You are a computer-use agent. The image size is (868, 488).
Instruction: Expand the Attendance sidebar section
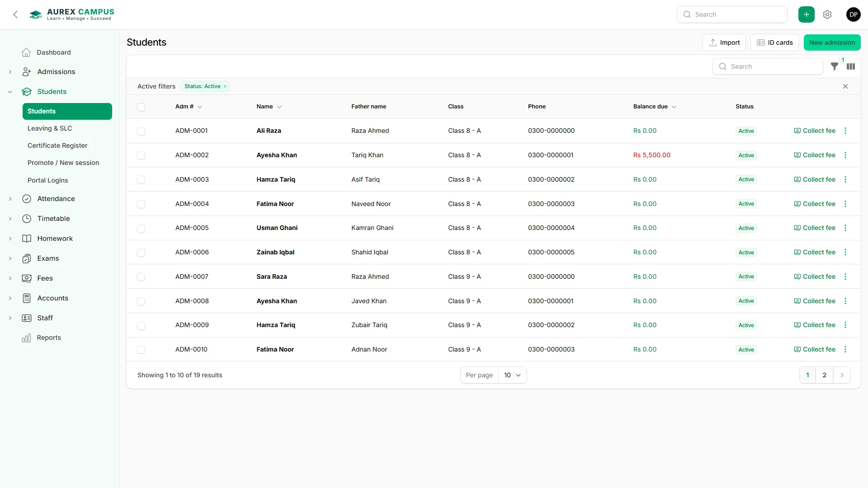[10, 199]
